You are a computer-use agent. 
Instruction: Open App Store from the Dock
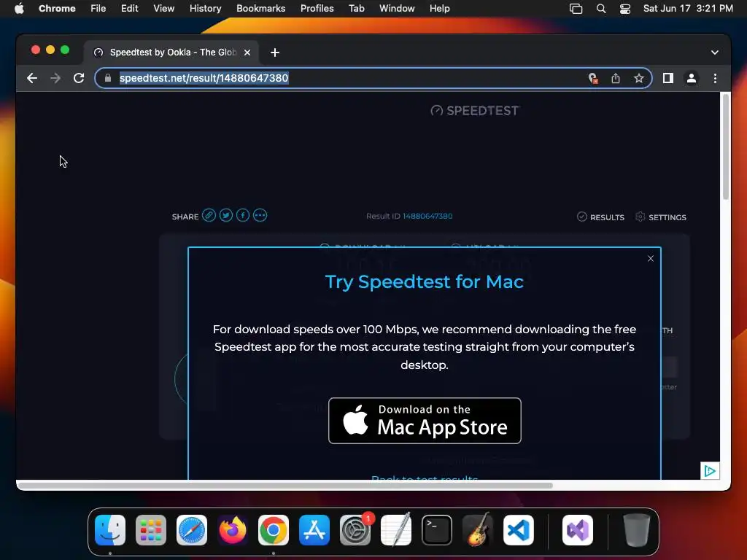[314, 530]
